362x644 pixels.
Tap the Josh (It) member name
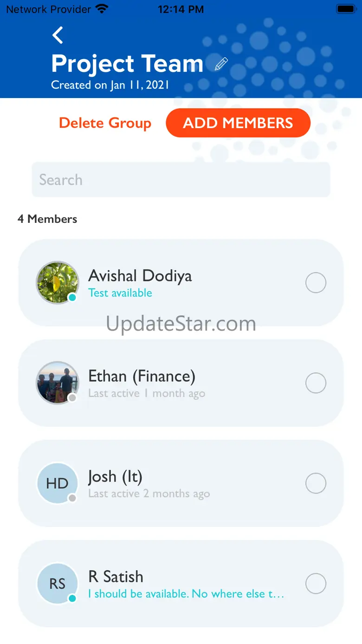(x=115, y=476)
